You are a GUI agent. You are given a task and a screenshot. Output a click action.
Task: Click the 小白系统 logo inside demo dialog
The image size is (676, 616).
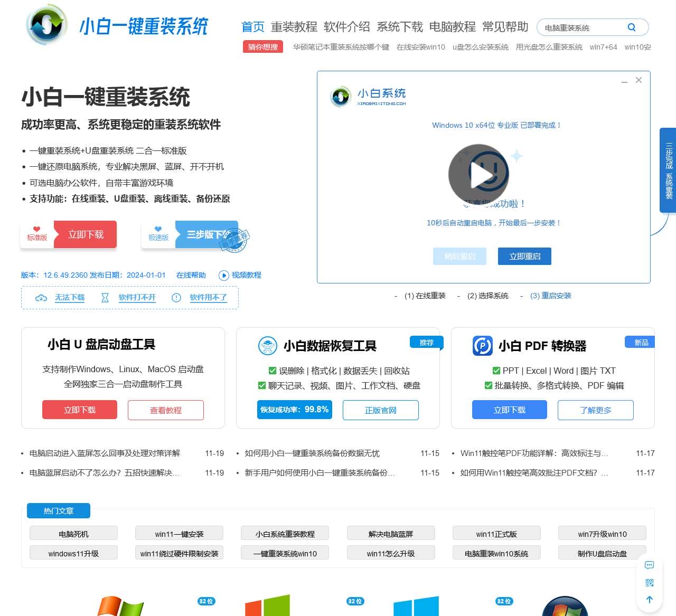(368, 97)
